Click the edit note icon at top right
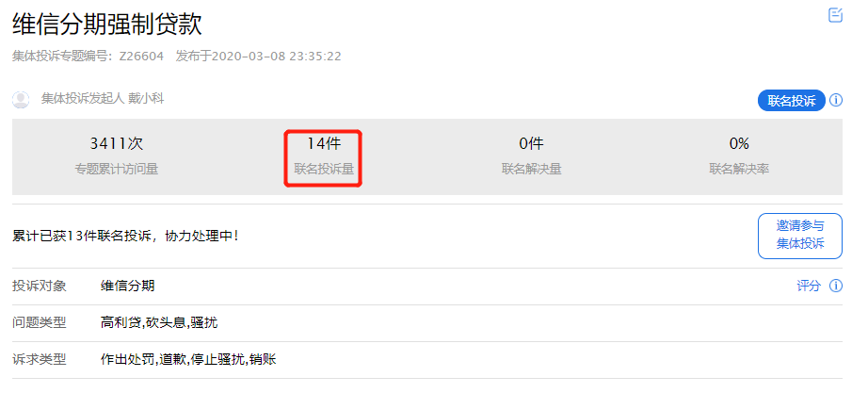Screen dimensions: 868x393 coord(835,15)
